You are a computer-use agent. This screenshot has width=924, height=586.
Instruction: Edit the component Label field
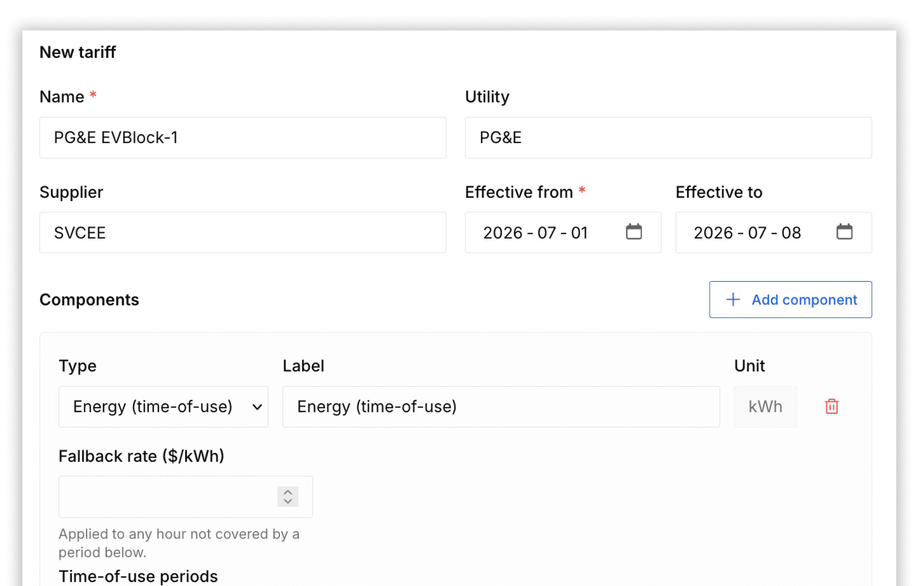501,406
